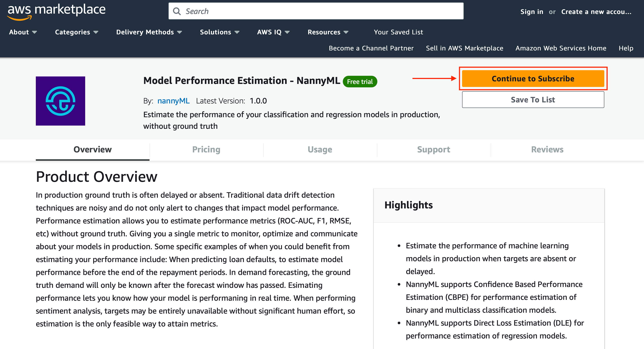Screen dimensions: 644x349
Task: Switch to the Usage tab
Action: 320,149
